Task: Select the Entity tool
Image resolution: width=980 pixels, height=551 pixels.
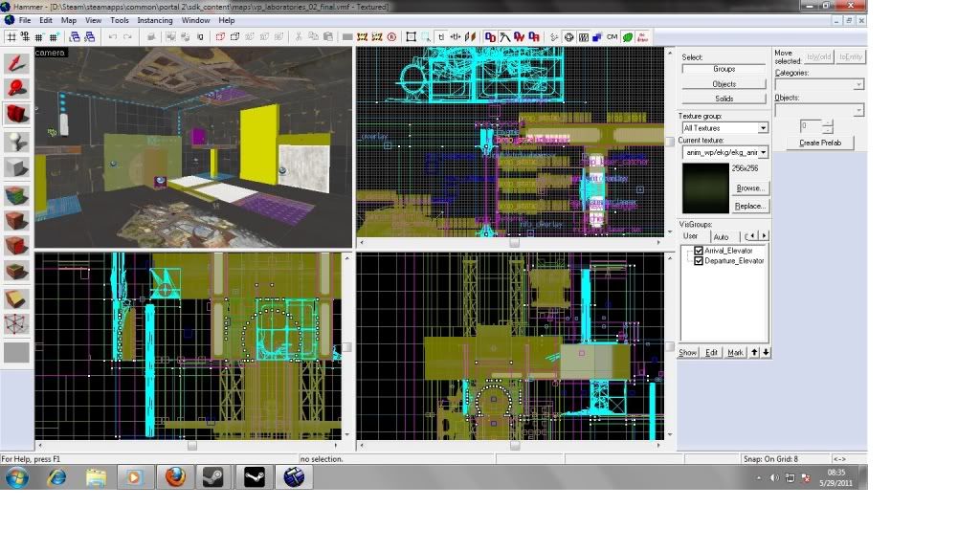Action: tap(16, 142)
